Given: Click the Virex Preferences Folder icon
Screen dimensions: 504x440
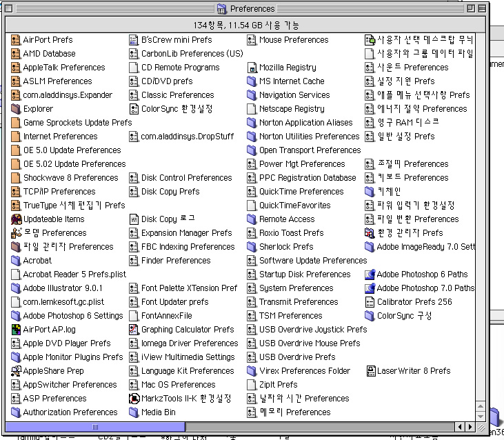Looking at the screenshot, I should click(x=252, y=371).
